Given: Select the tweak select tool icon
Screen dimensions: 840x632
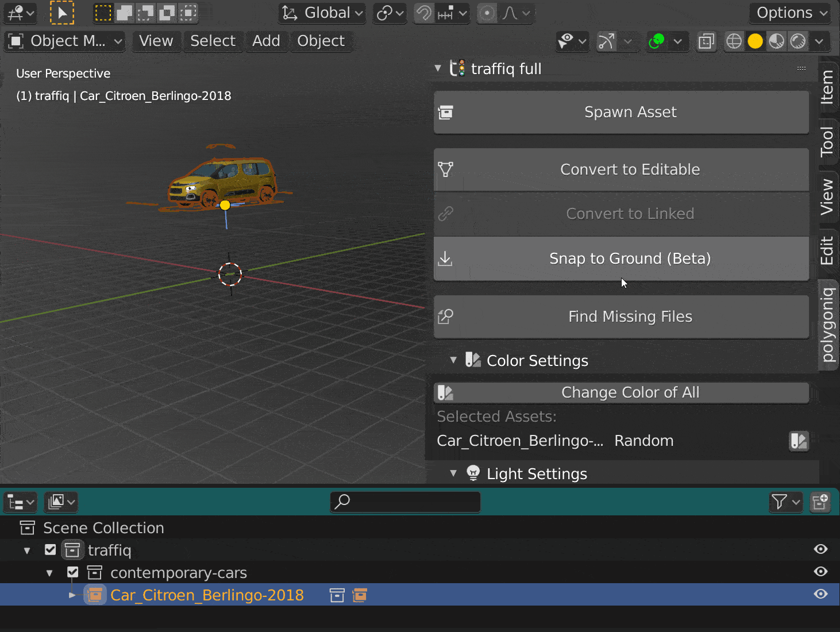Looking at the screenshot, I should (62, 13).
